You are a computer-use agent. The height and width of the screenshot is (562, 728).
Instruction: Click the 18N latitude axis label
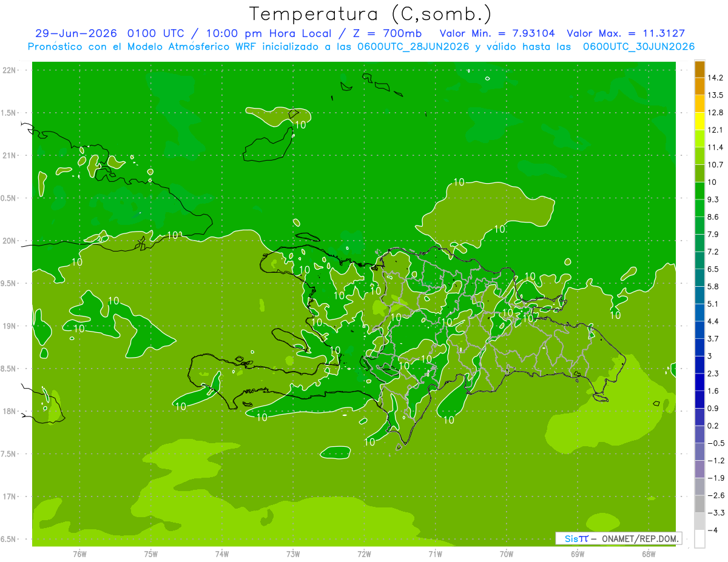click(x=10, y=412)
